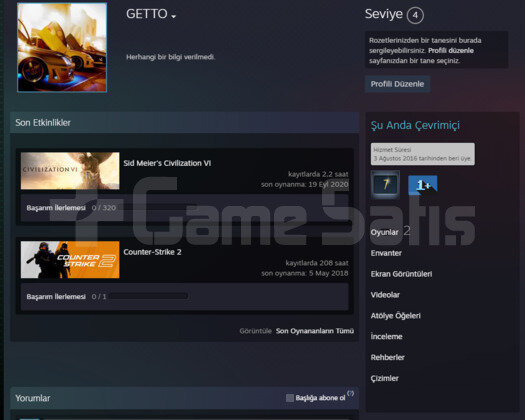Open the Rehberler link
The image size is (525, 420).
(x=387, y=357)
